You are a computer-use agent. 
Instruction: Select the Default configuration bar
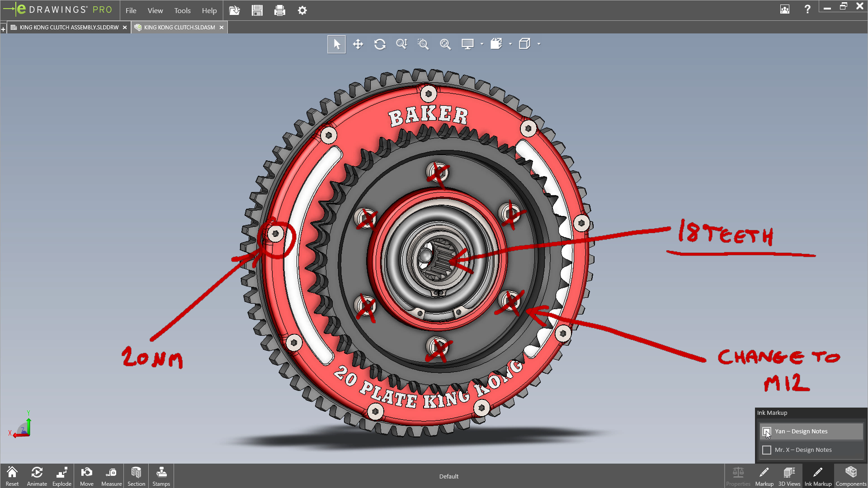448,476
